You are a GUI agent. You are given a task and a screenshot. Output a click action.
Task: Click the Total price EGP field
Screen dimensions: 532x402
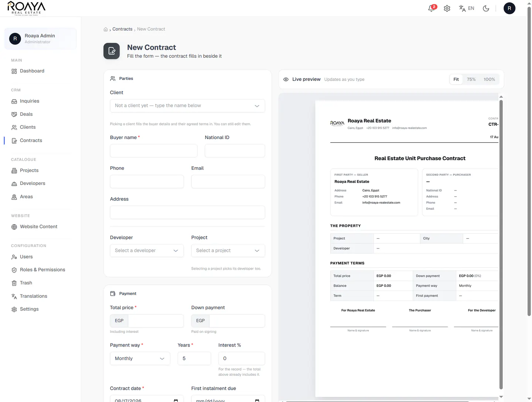[156, 321]
